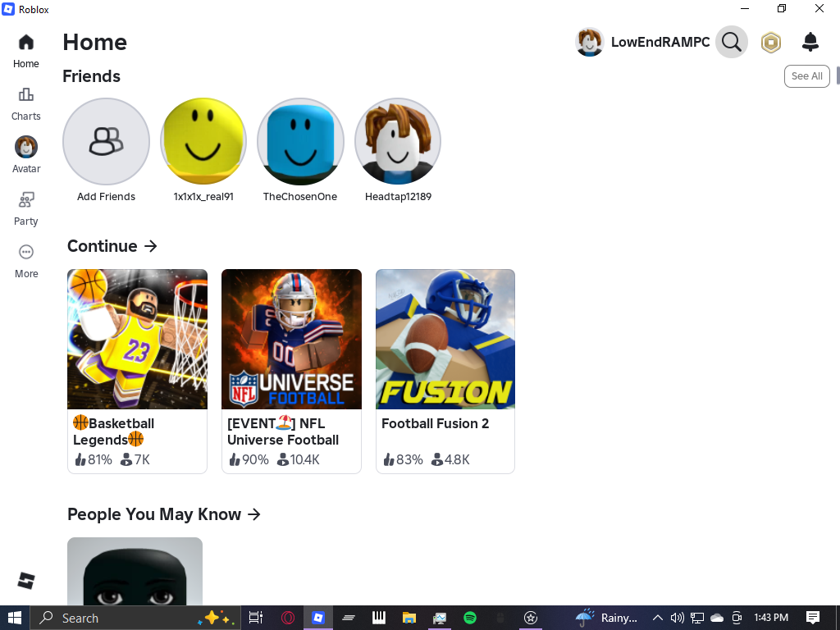Click the 10.4K player count on NFL Universe
Screen dimensions: 840x630
(x=298, y=459)
